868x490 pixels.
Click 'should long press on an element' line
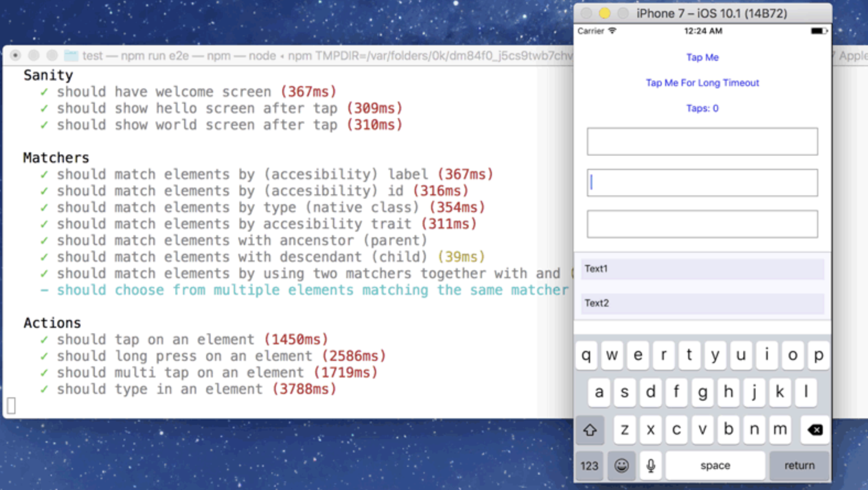pyautogui.click(x=213, y=356)
